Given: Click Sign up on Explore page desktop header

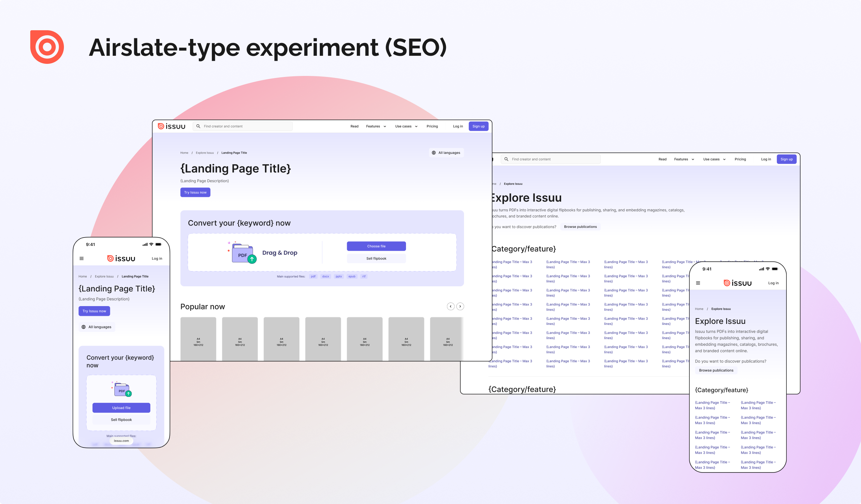Looking at the screenshot, I should click(787, 159).
